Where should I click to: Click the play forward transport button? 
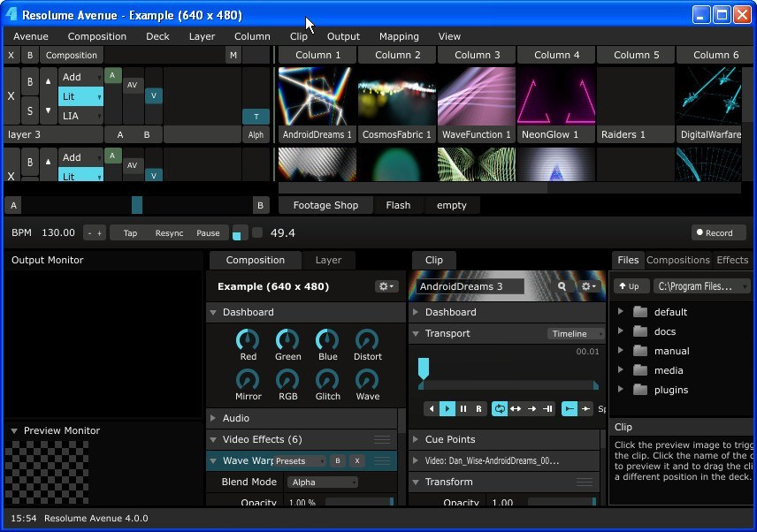click(447, 408)
